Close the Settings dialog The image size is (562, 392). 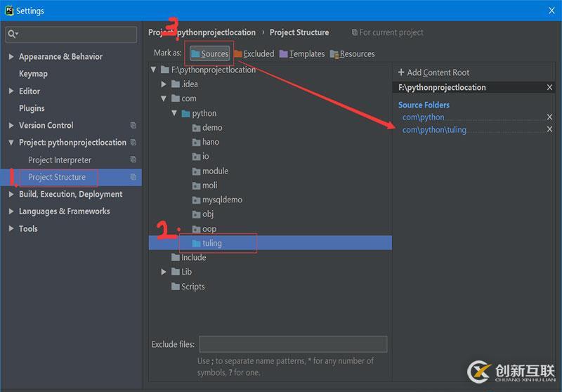[x=551, y=11]
